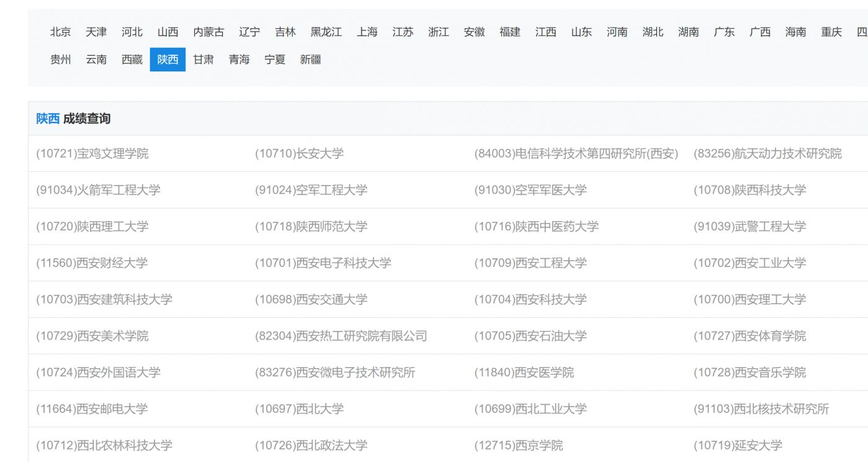
Task: Open the 广西 tab
Action: tap(760, 32)
